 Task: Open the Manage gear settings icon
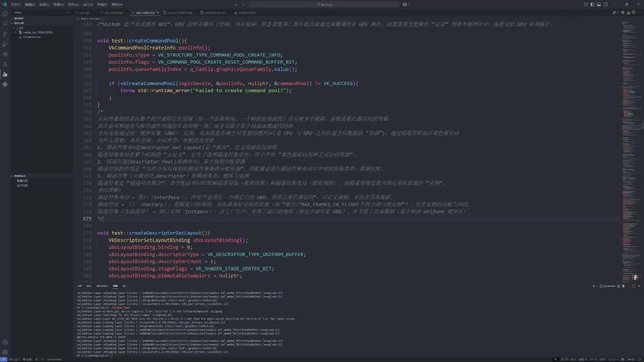click(x=5, y=352)
